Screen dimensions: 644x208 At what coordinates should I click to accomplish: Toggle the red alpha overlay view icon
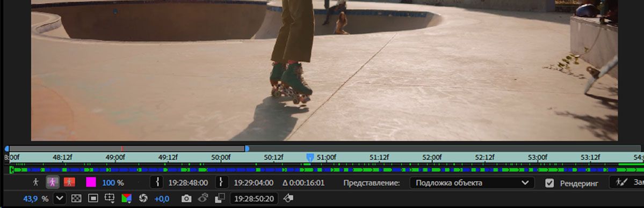(x=69, y=182)
